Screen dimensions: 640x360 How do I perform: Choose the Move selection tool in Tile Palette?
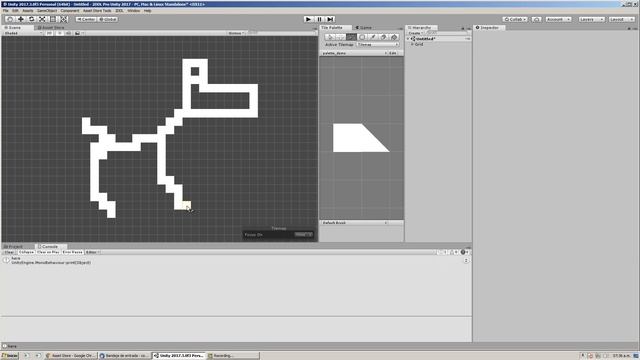pos(340,37)
